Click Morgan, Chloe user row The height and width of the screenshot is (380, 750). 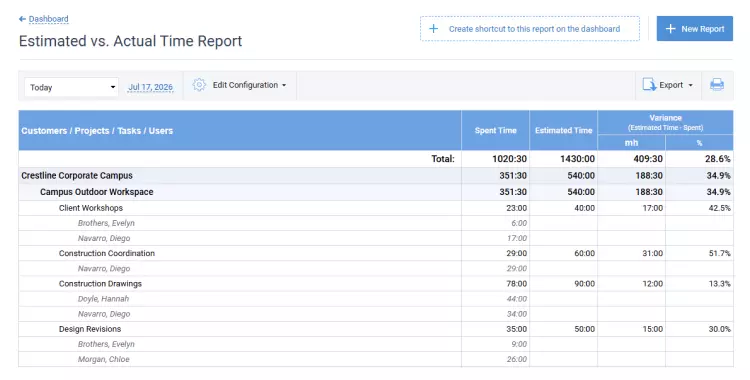click(375, 359)
